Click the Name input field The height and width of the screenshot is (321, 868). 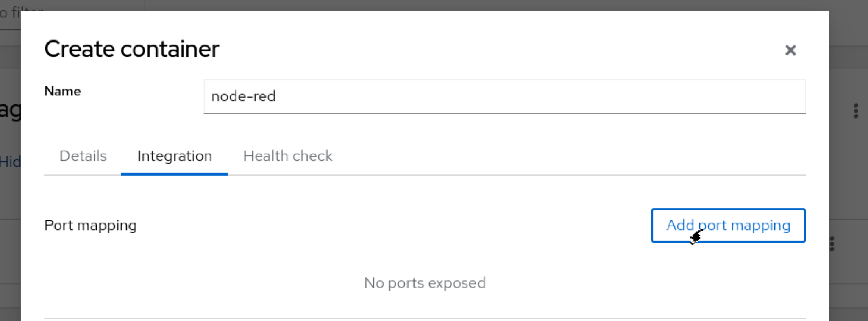[x=504, y=96]
